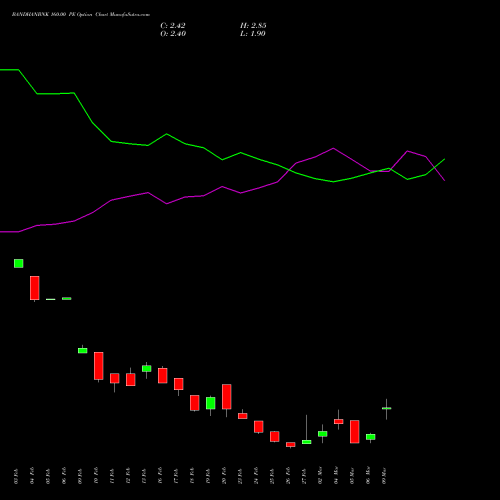The height and width of the screenshot is (500, 500).
Task: Select the 05 Mar date label
Action: pos(352,476)
